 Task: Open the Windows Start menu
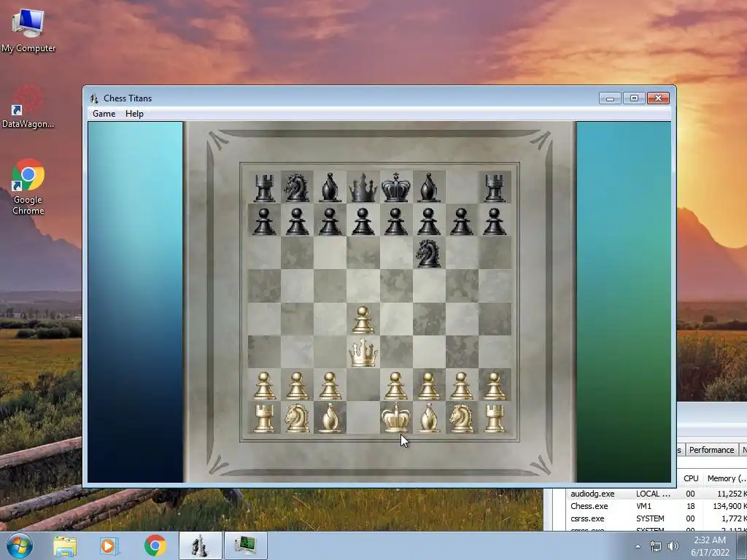(19, 545)
